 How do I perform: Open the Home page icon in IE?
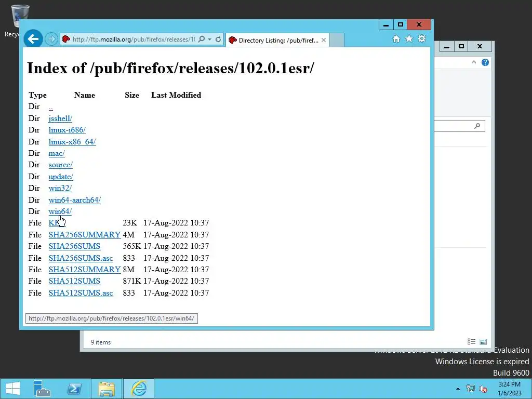pyautogui.click(x=396, y=39)
